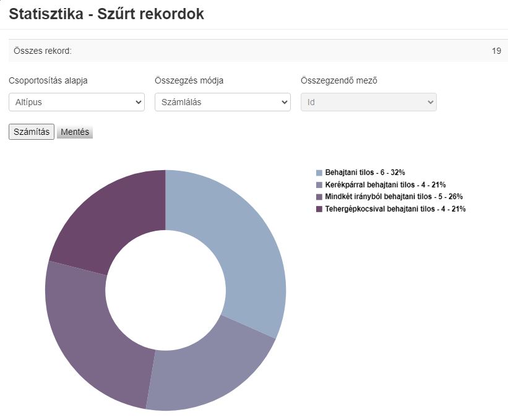Expand the disabled Összegzendő mező Id dropdown
The image size is (508, 420).
click(x=369, y=102)
